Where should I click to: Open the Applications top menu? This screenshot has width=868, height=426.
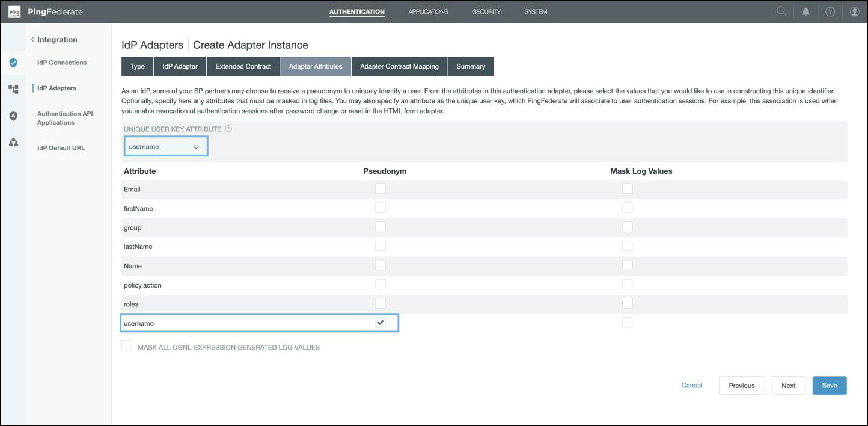click(x=428, y=12)
